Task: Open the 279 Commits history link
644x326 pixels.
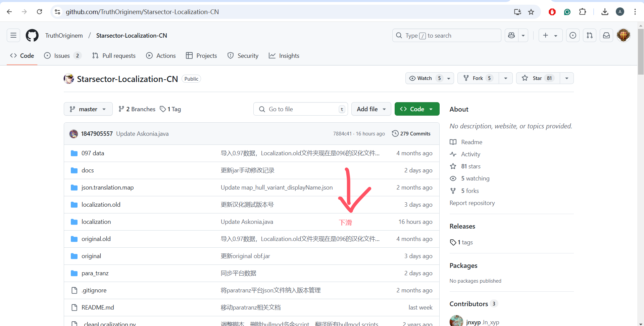Action: [411, 134]
